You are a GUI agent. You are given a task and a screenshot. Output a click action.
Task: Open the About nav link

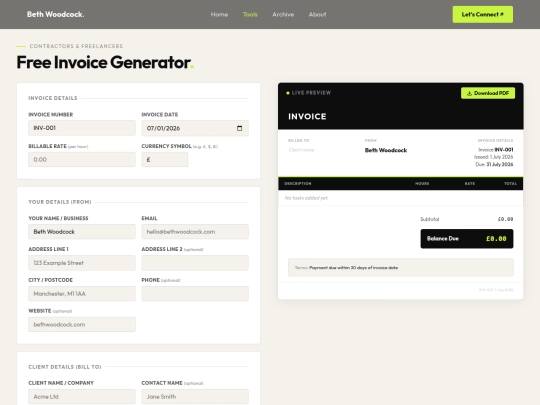click(x=317, y=14)
